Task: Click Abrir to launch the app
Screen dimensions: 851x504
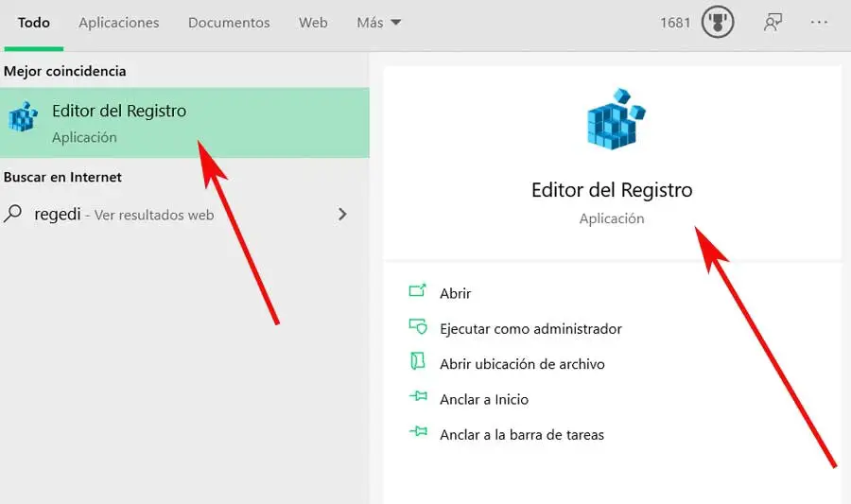Action: point(456,293)
